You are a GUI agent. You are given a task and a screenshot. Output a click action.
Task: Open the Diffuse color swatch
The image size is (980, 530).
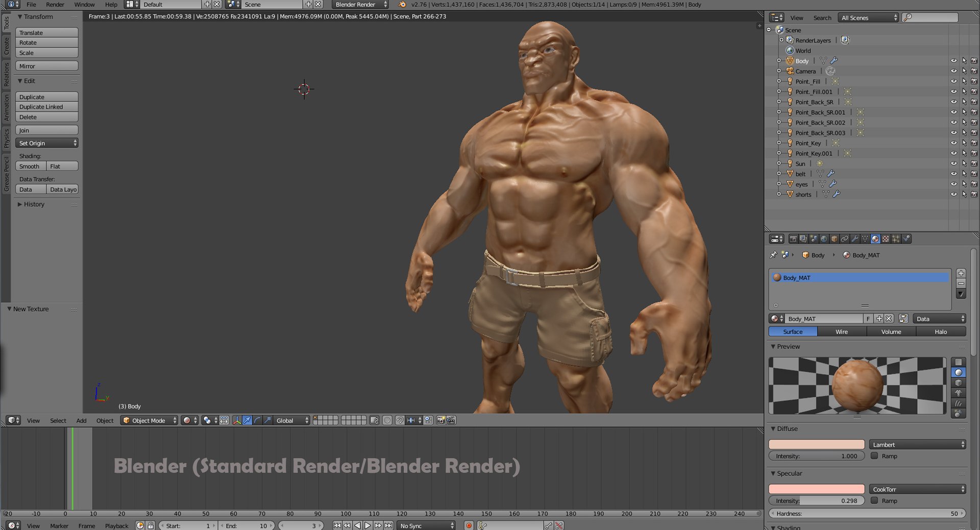[817, 445]
